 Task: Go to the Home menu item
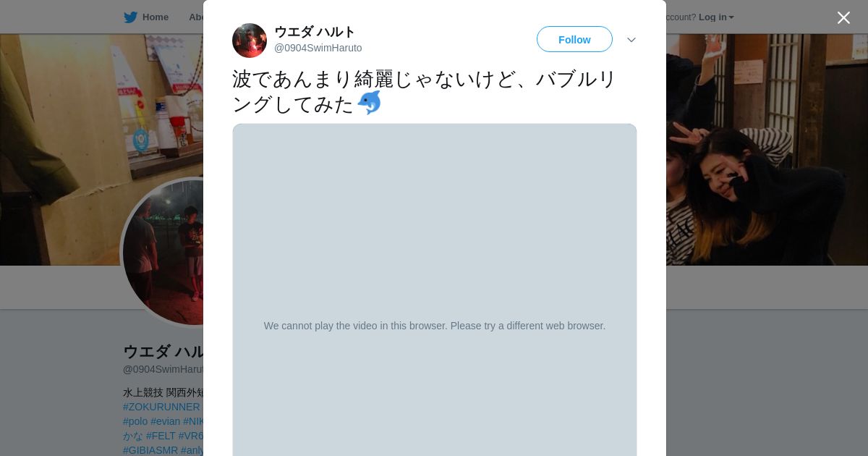pyautogui.click(x=156, y=17)
